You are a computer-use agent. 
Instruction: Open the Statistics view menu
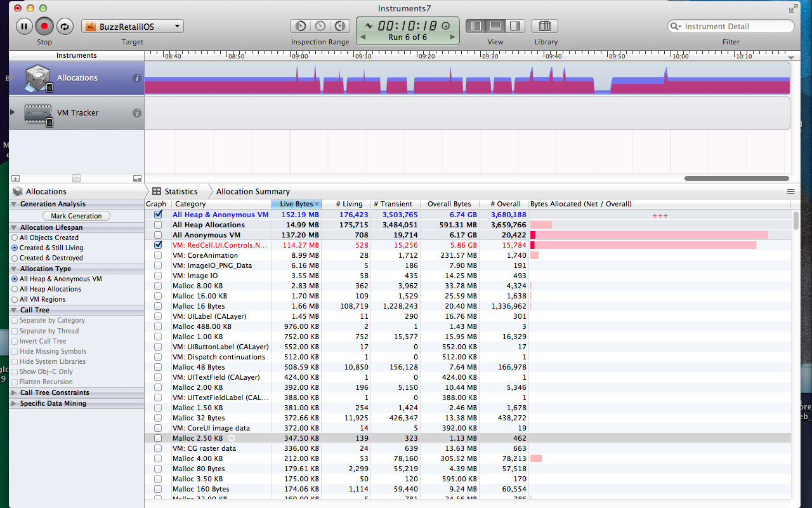point(175,191)
